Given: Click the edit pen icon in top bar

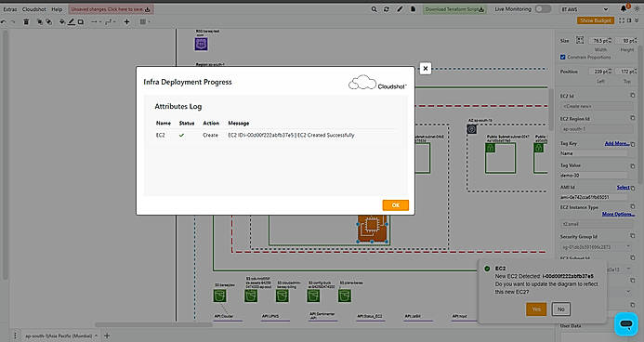Looking at the screenshot, I should click(x=400, y=9).
